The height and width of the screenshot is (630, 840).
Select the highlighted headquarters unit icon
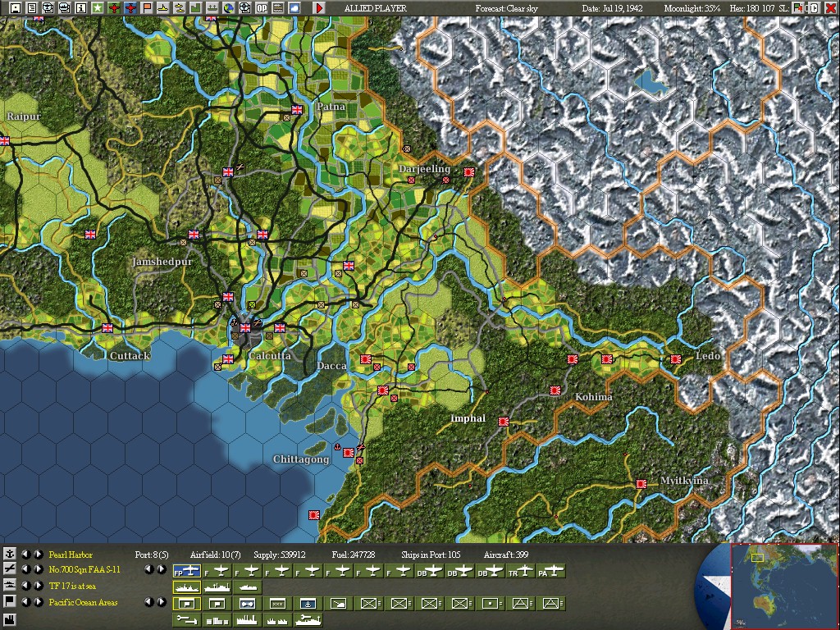(186, 604)
